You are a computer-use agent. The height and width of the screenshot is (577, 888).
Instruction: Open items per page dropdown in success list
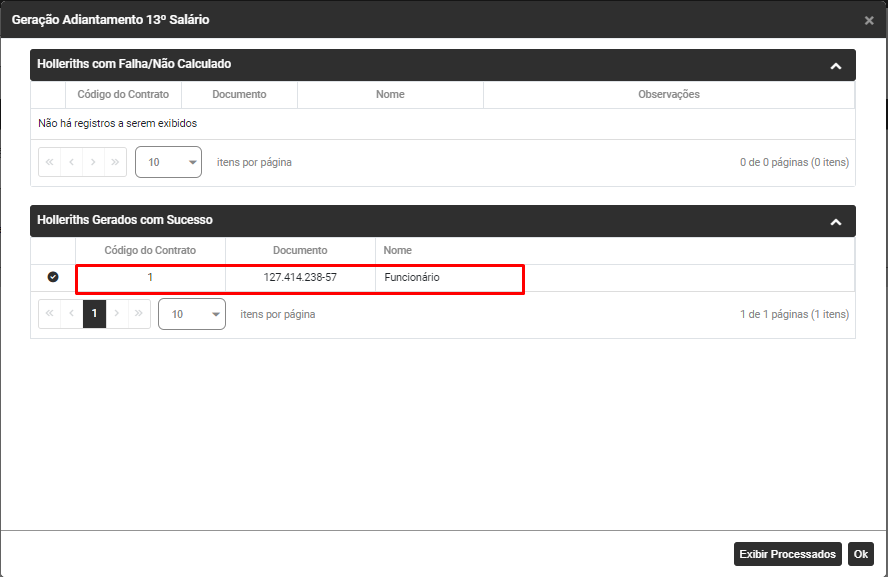(x=191, y=314)
